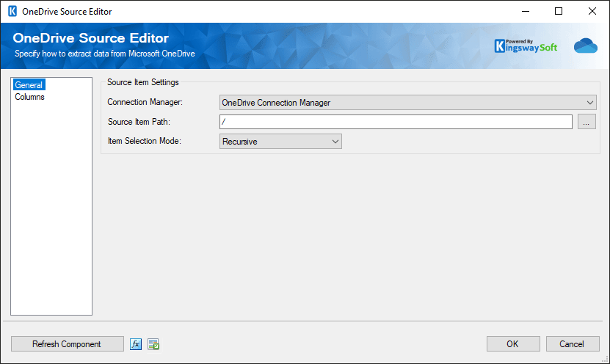Cancel the editor dialog

click(573, 343)
